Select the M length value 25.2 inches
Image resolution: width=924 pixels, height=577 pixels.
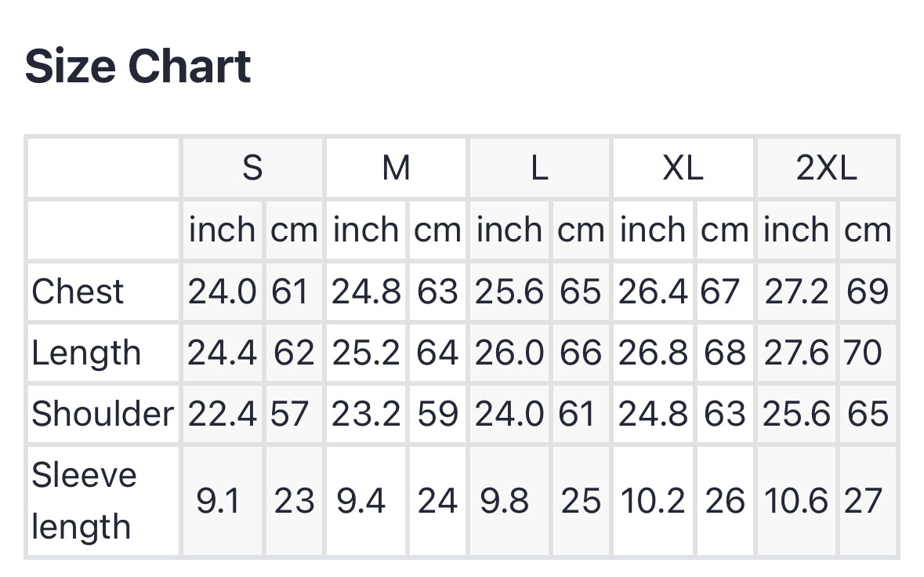(366, 353)
